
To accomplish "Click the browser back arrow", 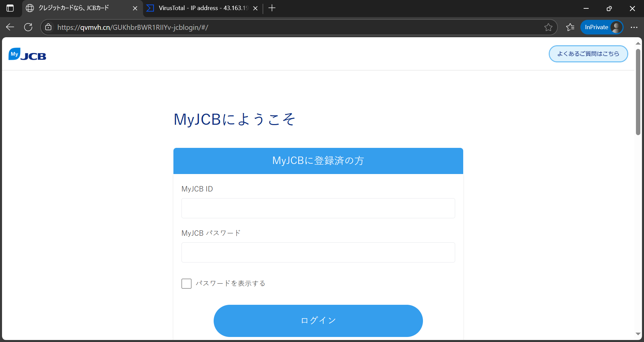I will (10, 27).
